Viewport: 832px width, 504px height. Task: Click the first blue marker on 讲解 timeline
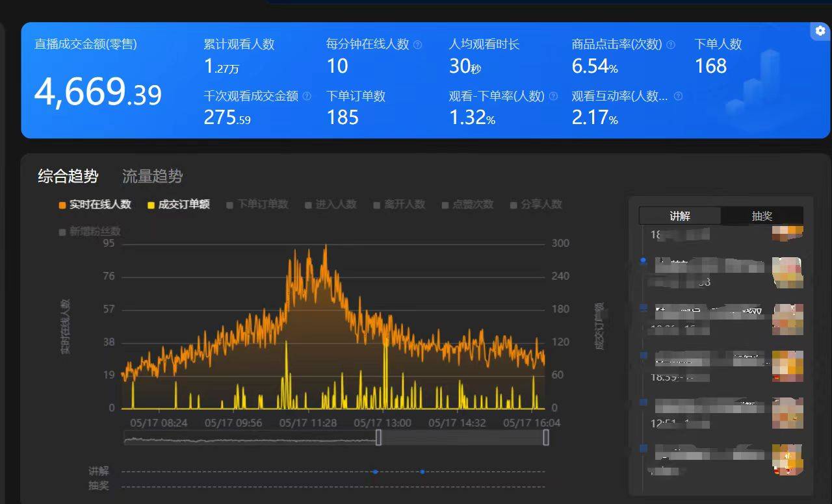(x=375, y=472)
